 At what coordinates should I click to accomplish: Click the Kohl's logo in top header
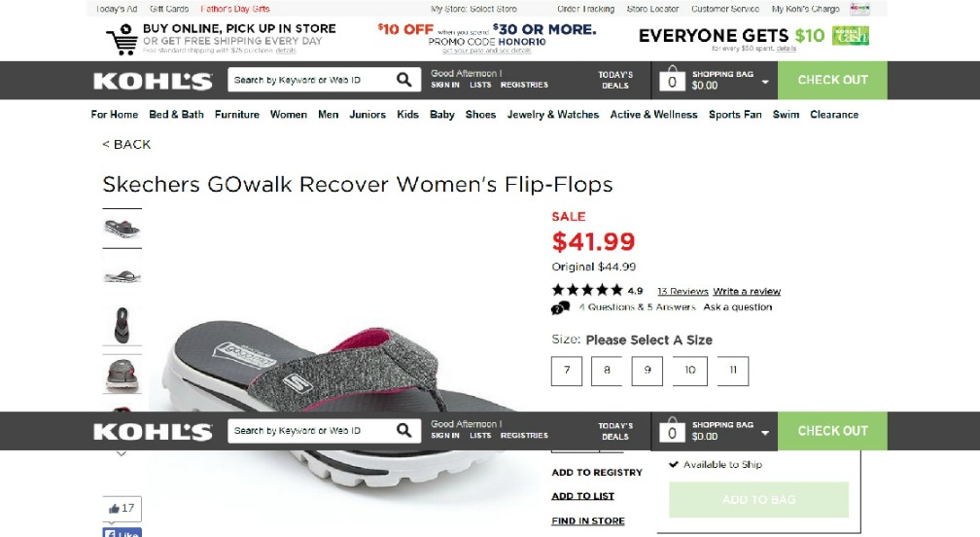[154, 81]
